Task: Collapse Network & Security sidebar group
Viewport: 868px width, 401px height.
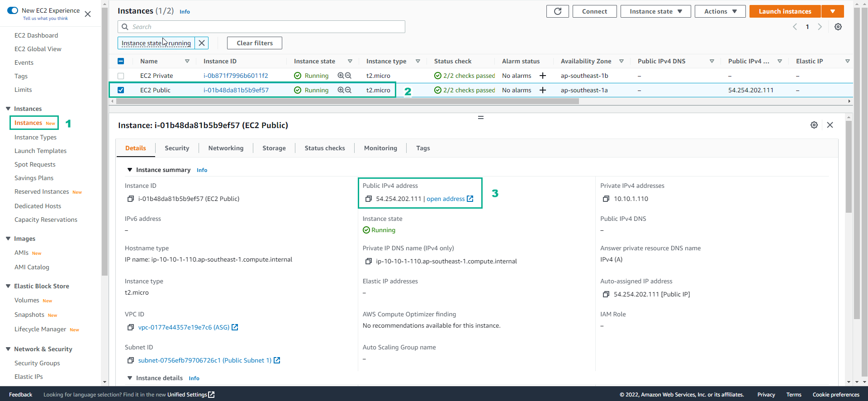Action: pyautogui.click(x=8, y=349)
